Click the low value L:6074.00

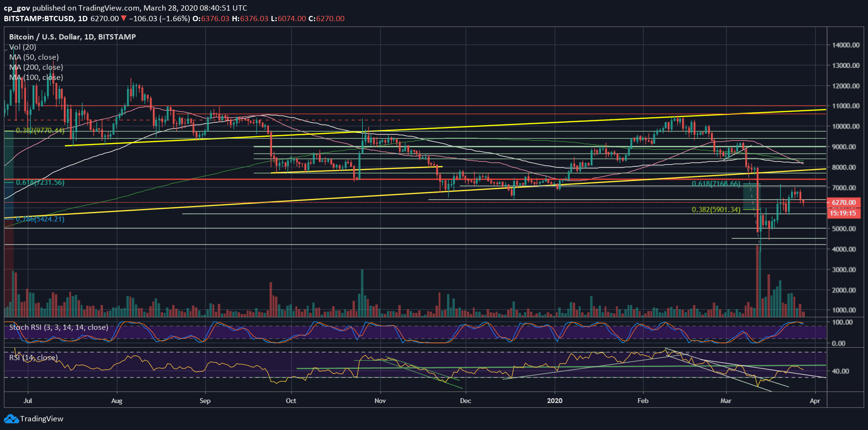[288, 18]
